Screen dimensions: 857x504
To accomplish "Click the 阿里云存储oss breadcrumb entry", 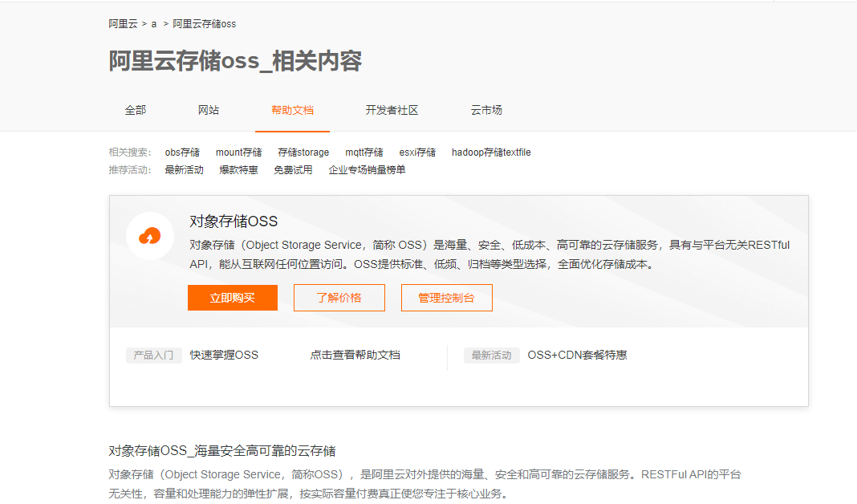I will tap(205, 24).
